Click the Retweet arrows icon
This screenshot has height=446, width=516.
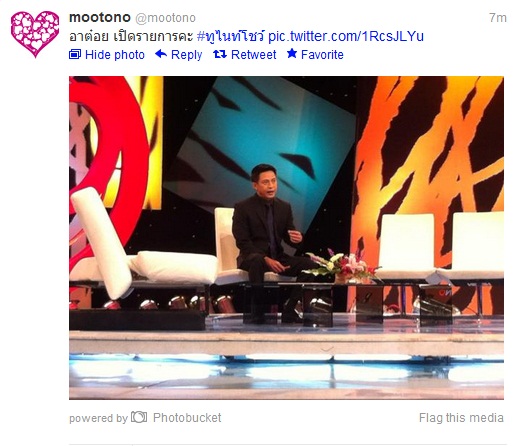[x=220, y=54]
